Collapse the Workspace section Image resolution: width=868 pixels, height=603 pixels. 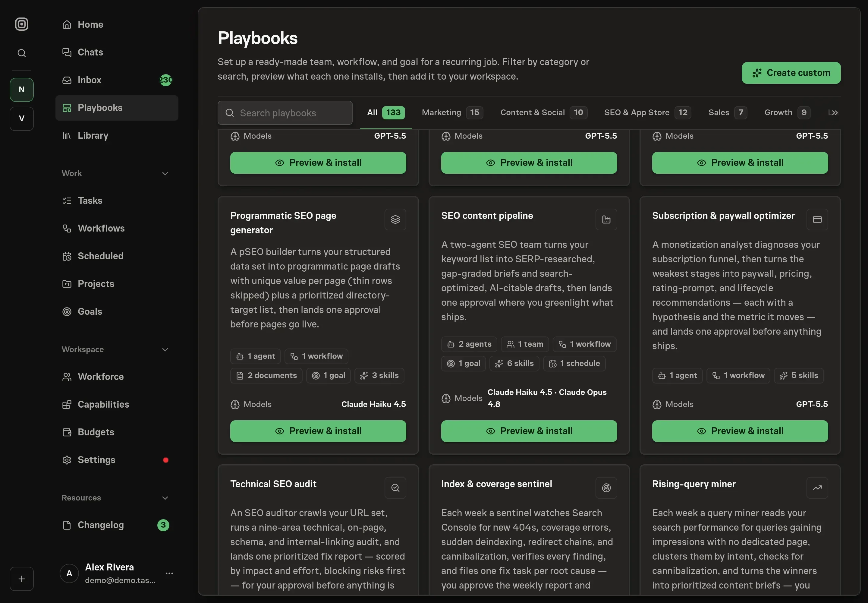pyautogui.click(x=165, y=349)
